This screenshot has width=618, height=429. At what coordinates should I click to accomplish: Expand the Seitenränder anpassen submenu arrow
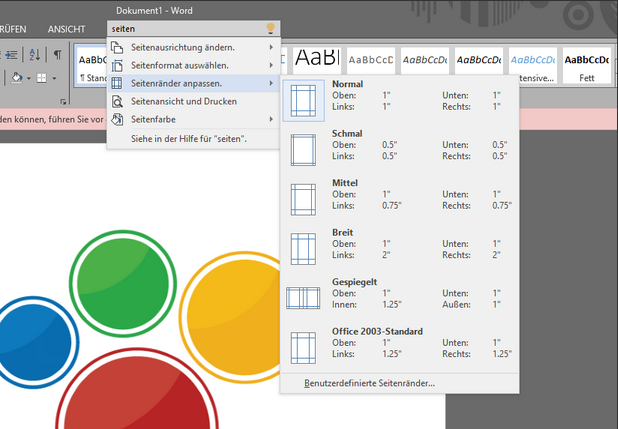(271, 83)
